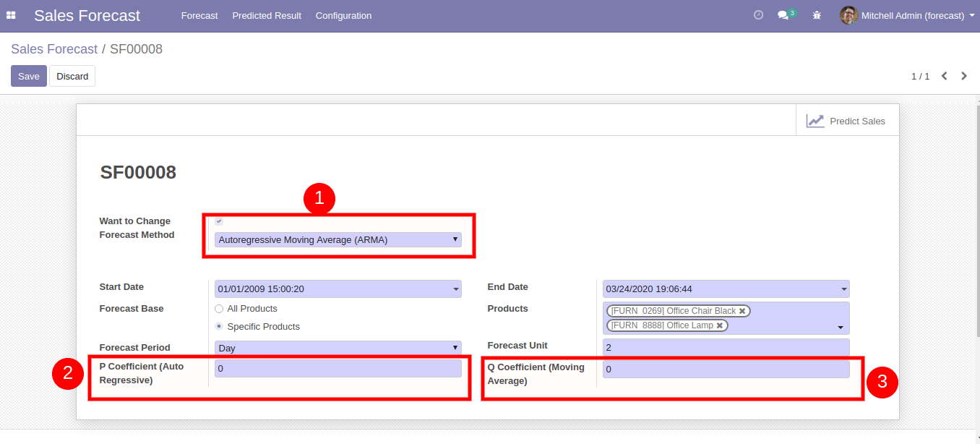This screenshot has width=980, height=444.
Task: Open the Start Date picker dropdown
Action: pos(338,289)
